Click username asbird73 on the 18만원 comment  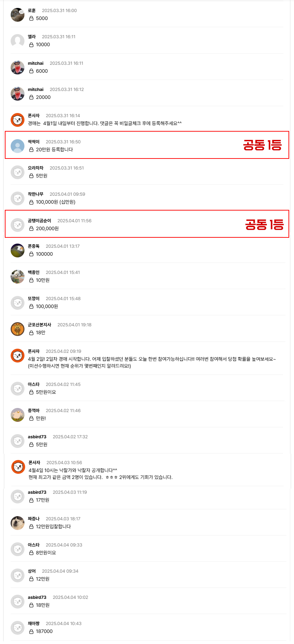(x=37, y=597)
